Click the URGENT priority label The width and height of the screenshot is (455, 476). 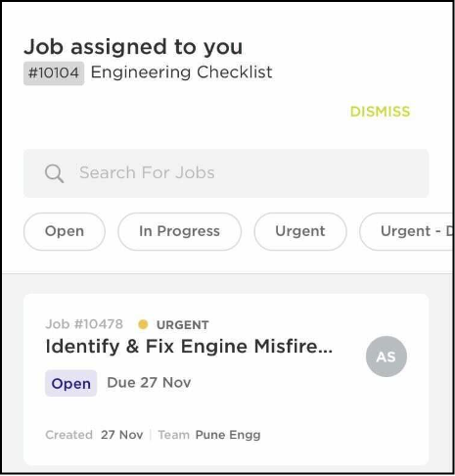(183, 325)
